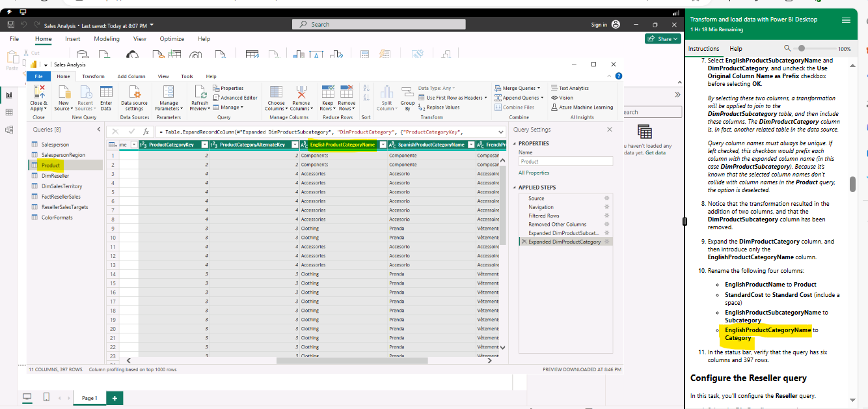Viewport: 868px width, 409px height.
Task: Adjust the lab panel zoom slider
Action: coord(802,48)
